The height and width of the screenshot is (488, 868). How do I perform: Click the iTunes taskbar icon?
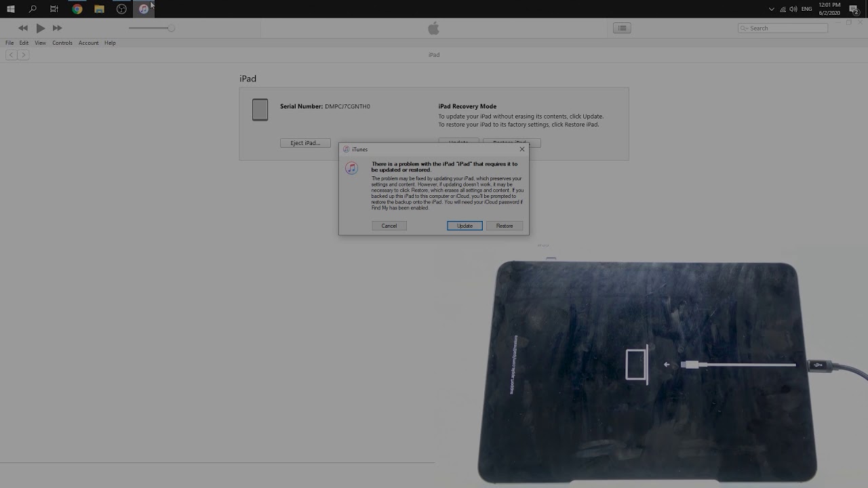[x=144, y=9]
